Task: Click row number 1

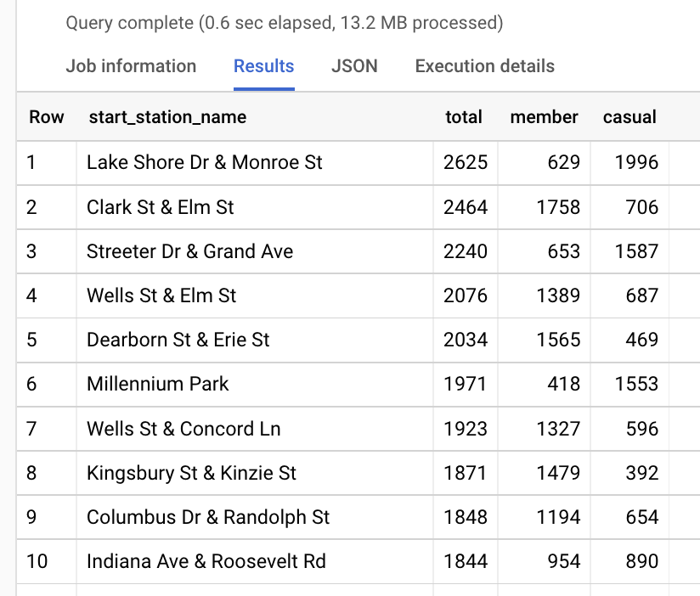Action: point(31,162)
